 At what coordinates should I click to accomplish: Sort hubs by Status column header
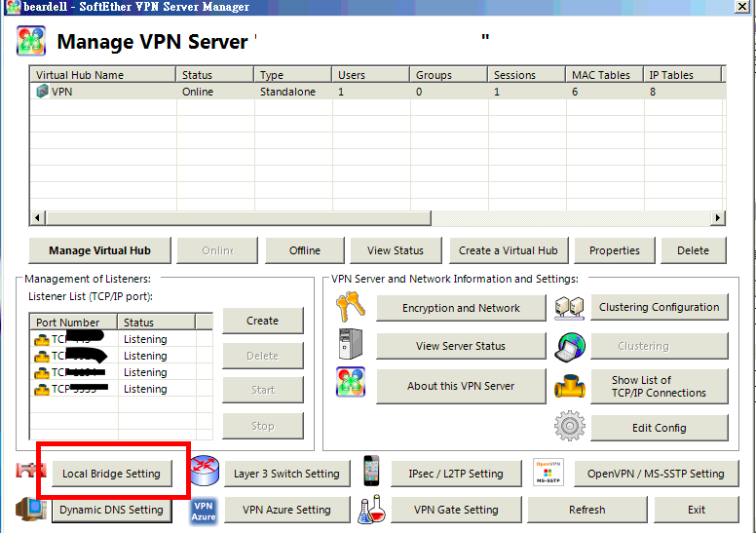215,75
